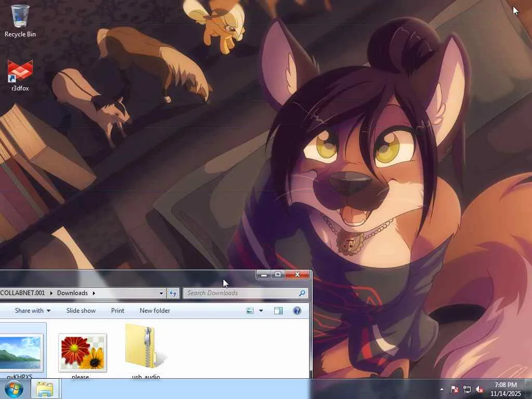The image size is (532, 399).
Task: Expand arrow after COLLABNET.001 breadcrumb
Action: (x=51, y=293)
